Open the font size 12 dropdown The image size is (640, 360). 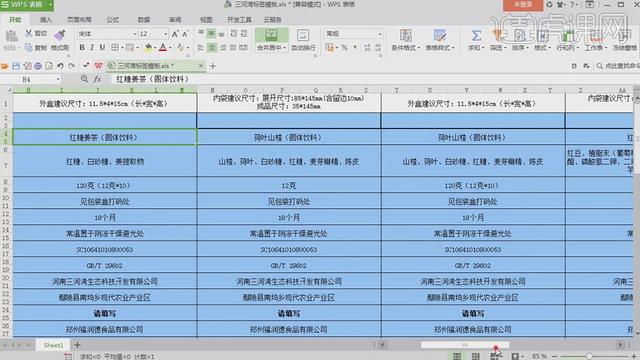click(165, 34)
